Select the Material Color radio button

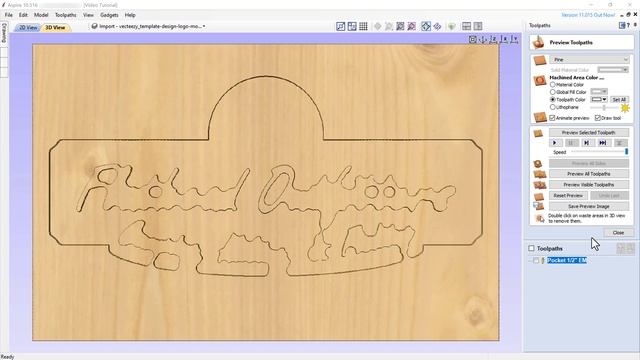tap(553, 84)
